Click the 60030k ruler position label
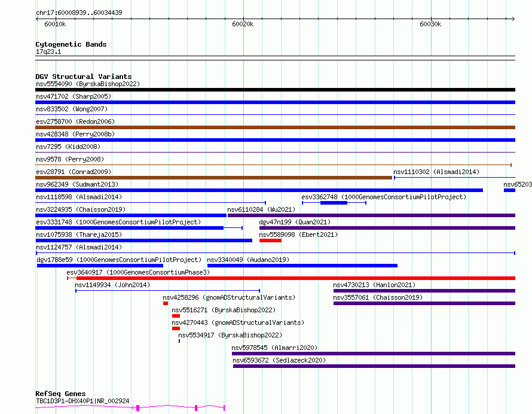 [430, 24]
